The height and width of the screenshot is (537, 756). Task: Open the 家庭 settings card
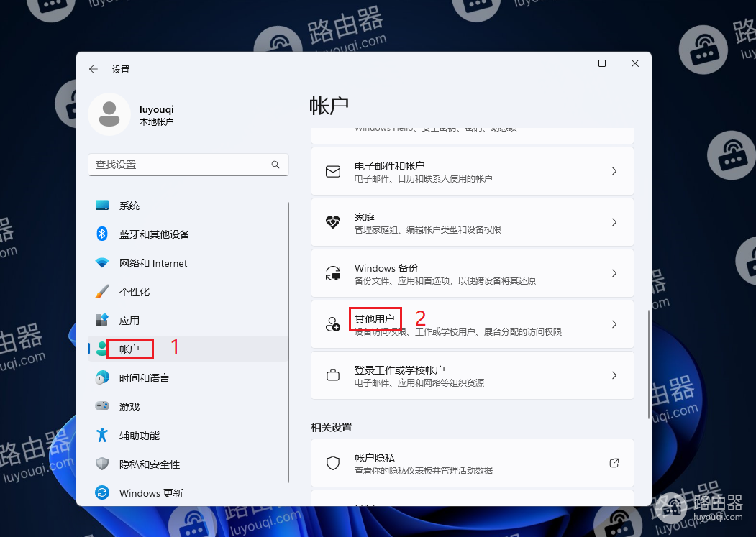[x=473, y=222]
